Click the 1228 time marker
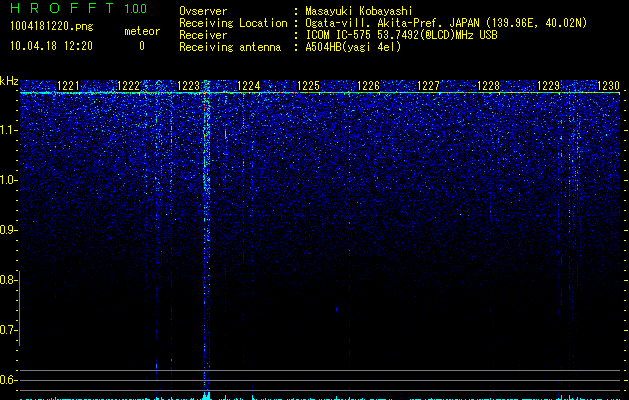 [489, 86]
